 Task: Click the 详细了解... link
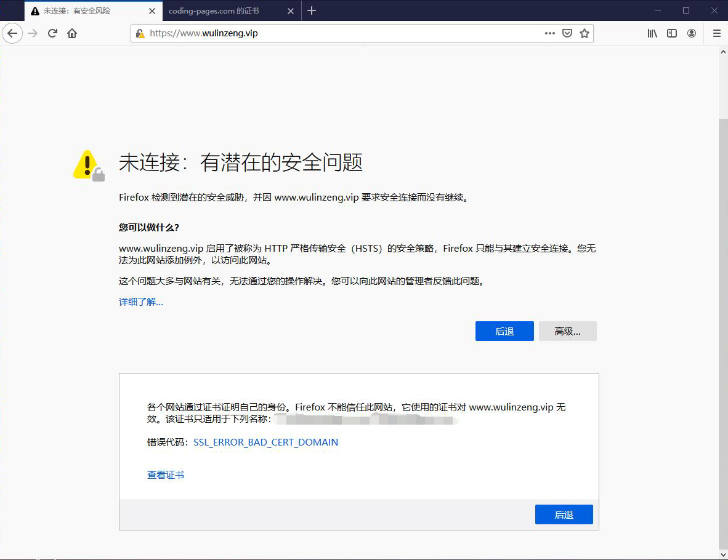pos(140,302)
